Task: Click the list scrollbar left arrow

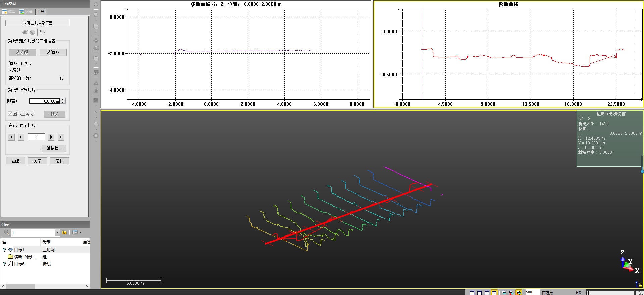Action: click(3, 286)
